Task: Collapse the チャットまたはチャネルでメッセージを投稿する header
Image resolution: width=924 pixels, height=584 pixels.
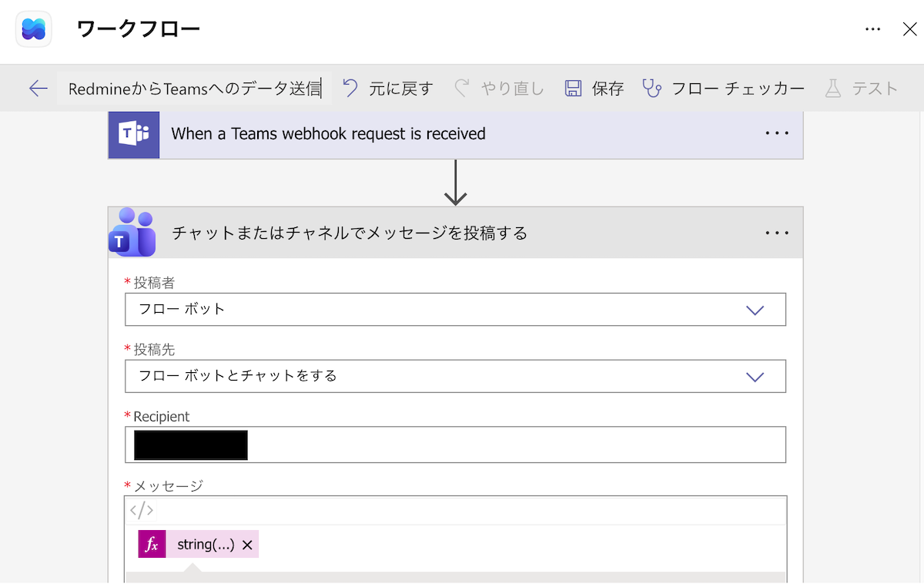Action: click(456, 233)
